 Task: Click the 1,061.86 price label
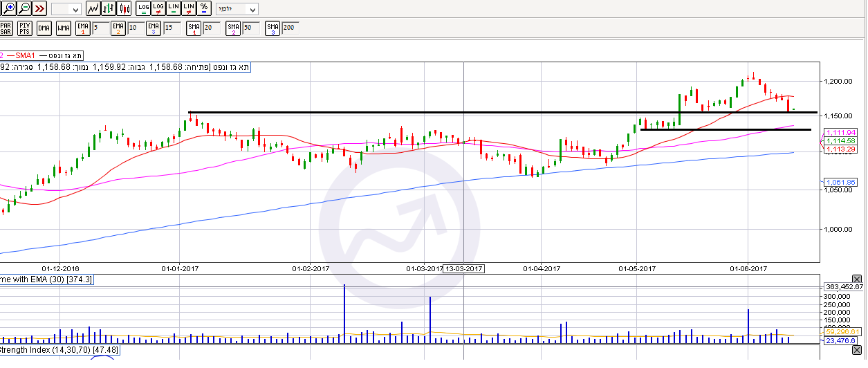(842, 183)
